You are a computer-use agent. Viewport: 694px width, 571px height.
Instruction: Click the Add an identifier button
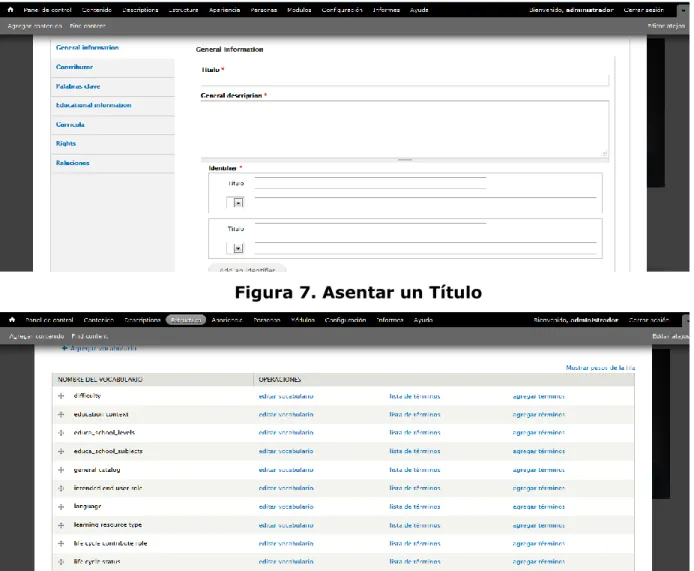[247, 269]
